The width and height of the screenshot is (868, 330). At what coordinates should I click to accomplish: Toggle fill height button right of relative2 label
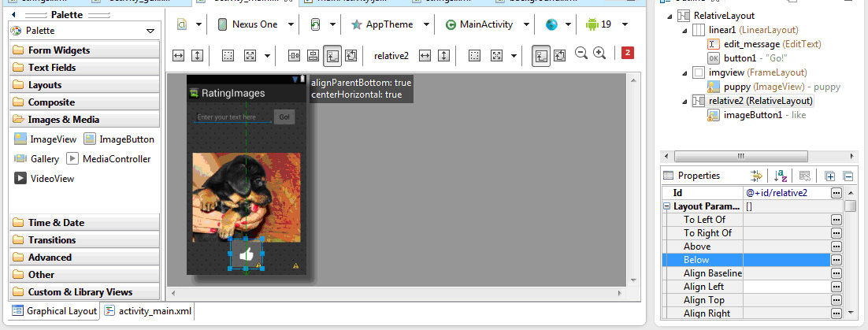[x=444, y=55]
